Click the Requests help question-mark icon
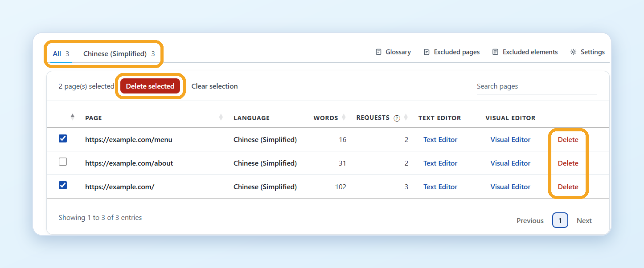The image size is (644, 268). [x=397, y=118]
